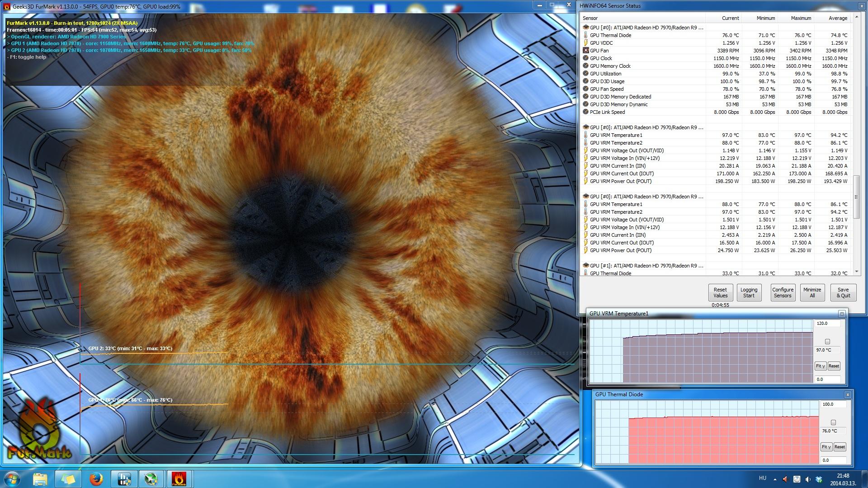Open Configure Sensors
868x488 pixels.
tap(783, 292)
